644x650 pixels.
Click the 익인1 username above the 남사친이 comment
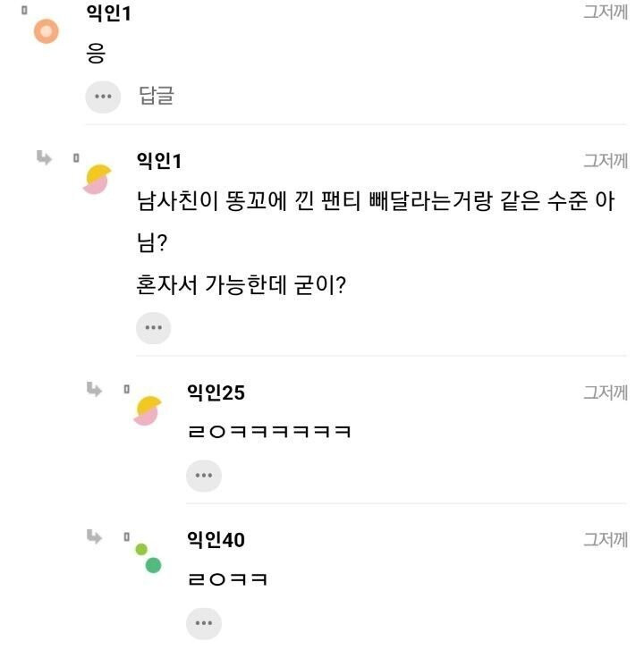158,161
